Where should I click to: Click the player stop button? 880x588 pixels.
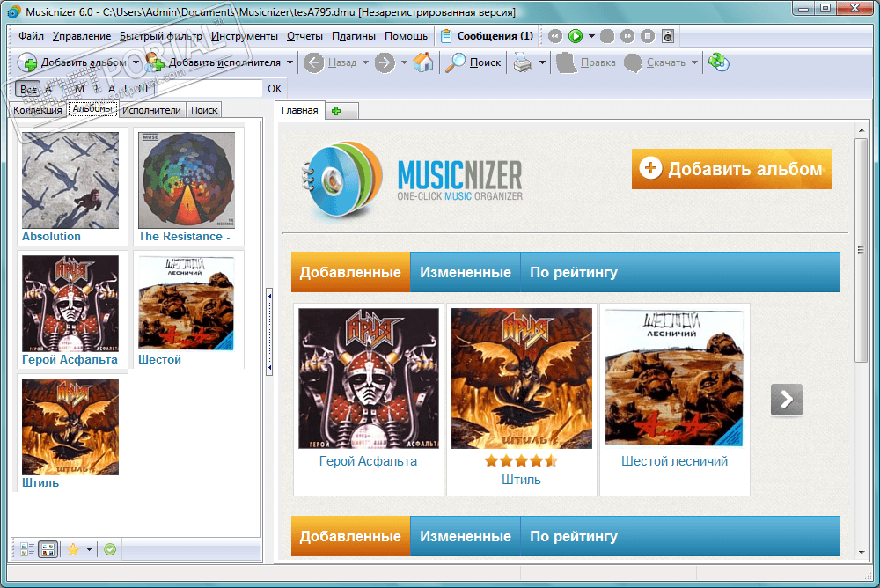click(x=648, y=36)
